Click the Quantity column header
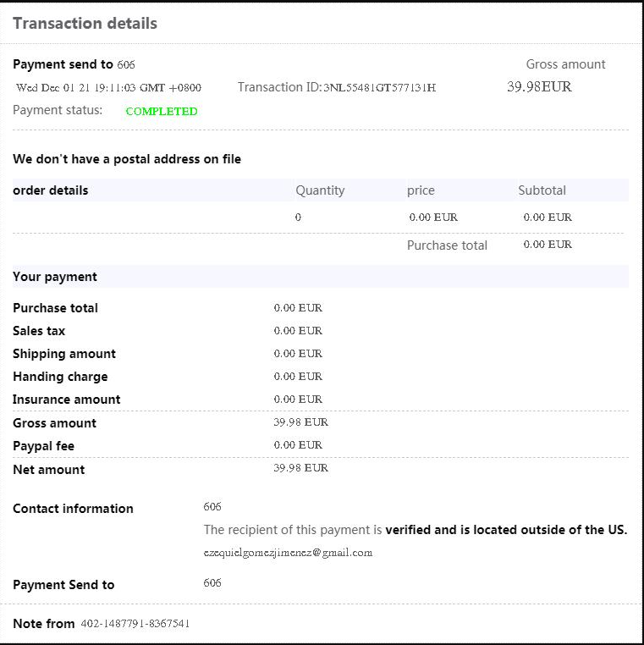644x645 pixels. click(x=320, y=190)
